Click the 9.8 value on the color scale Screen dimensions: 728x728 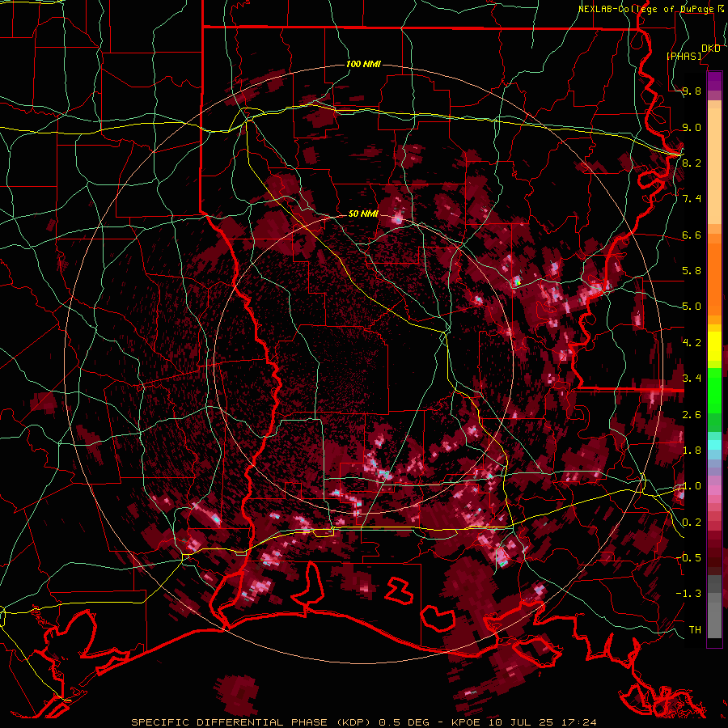pyautogui.click(x=692, y=91)
